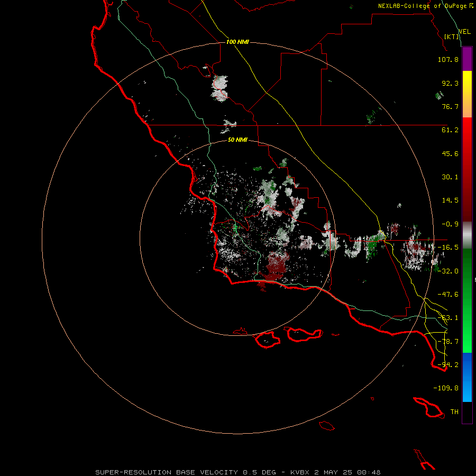
Task: Click the -47.6 velocity scale value
Action: (x=448, y=295)
